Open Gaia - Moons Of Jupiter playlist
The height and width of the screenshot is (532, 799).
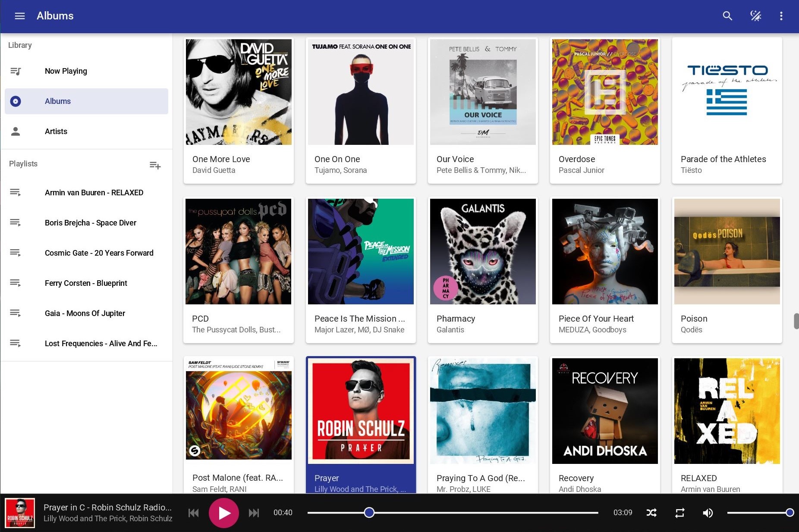click(86, 313)
